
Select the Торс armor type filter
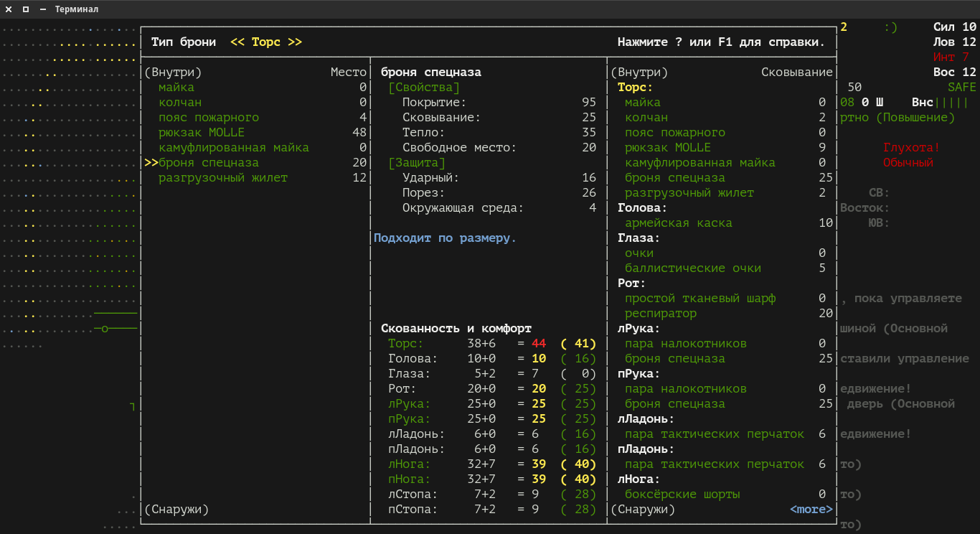tap(266, 42)
